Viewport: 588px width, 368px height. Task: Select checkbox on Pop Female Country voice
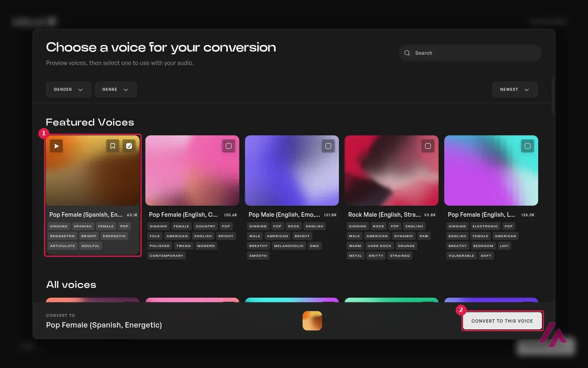[229, 146]
